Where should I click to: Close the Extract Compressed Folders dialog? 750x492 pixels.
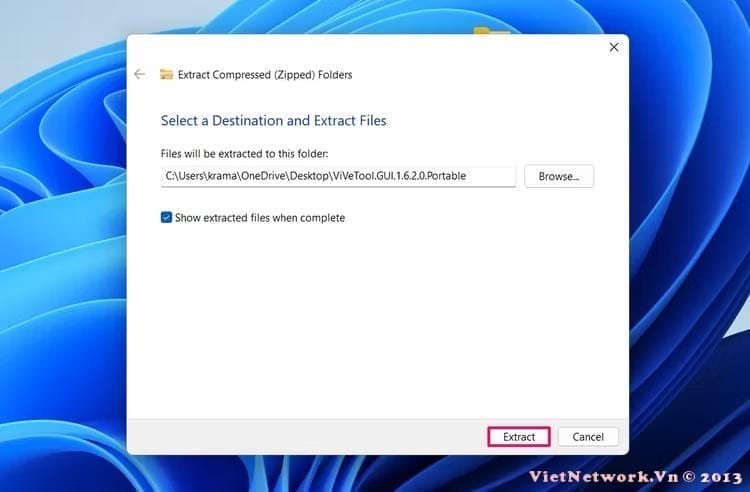tap(613, 47)
